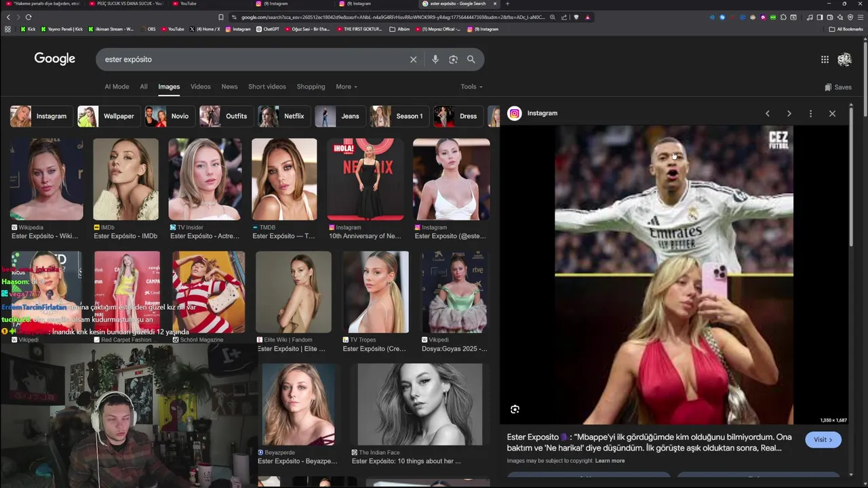Show previous image in preview panel
Image resolution: width=868 pixels, height=488 pixels.
(x=768, y=113)
